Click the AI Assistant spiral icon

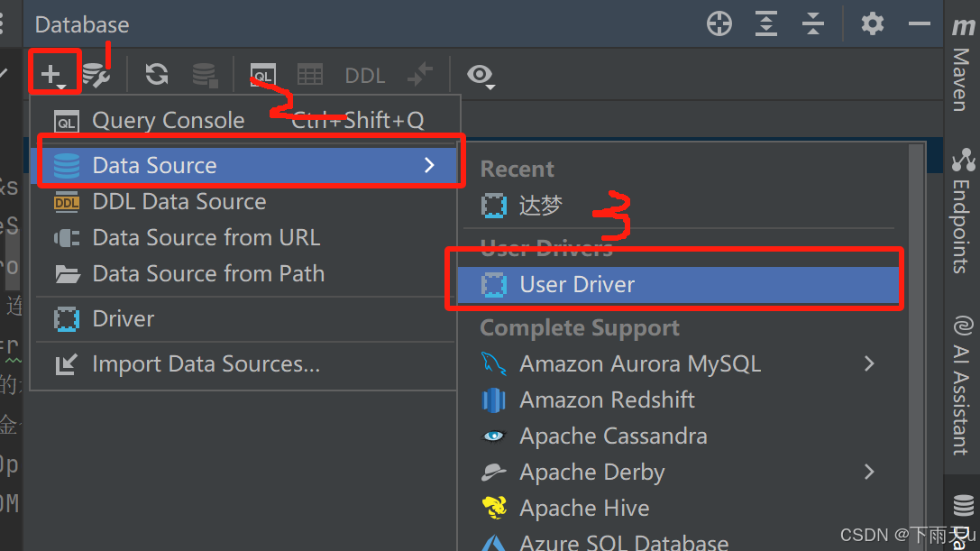[x=963, y=326]
